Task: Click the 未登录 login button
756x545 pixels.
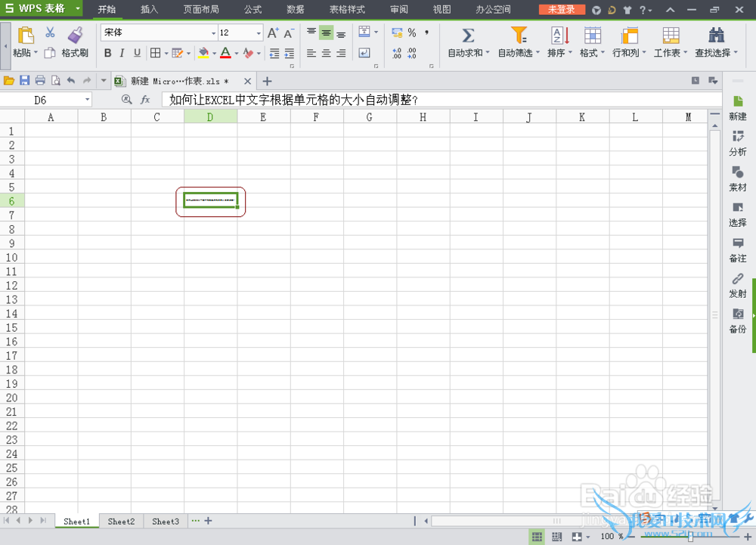Action: click(x=561, y=10)
